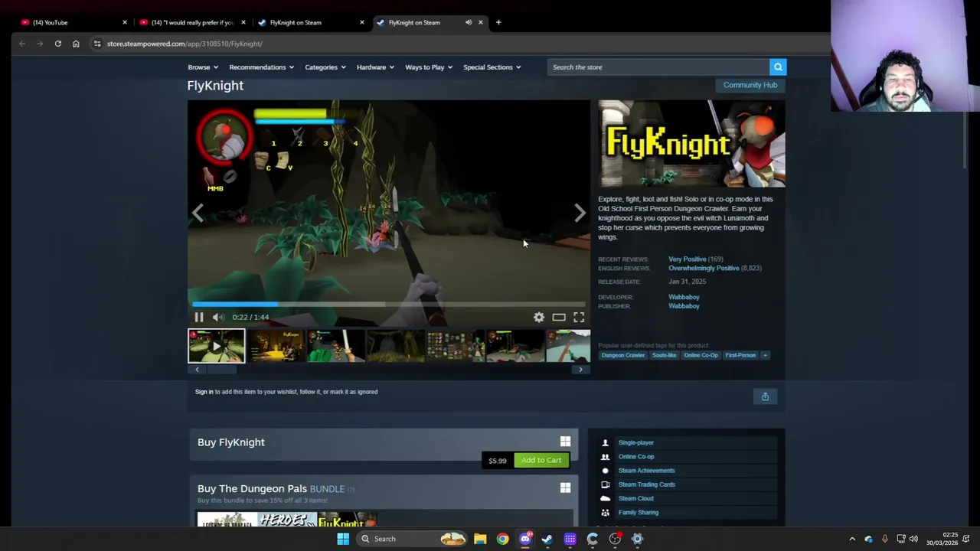Open Overwhelmingly Positive reviews link

point(704,268)
